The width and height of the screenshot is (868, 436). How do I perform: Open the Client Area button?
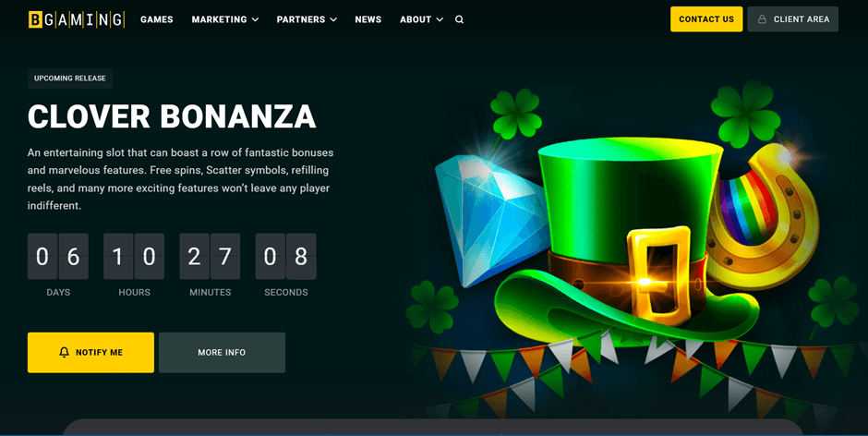coord(792,18)
